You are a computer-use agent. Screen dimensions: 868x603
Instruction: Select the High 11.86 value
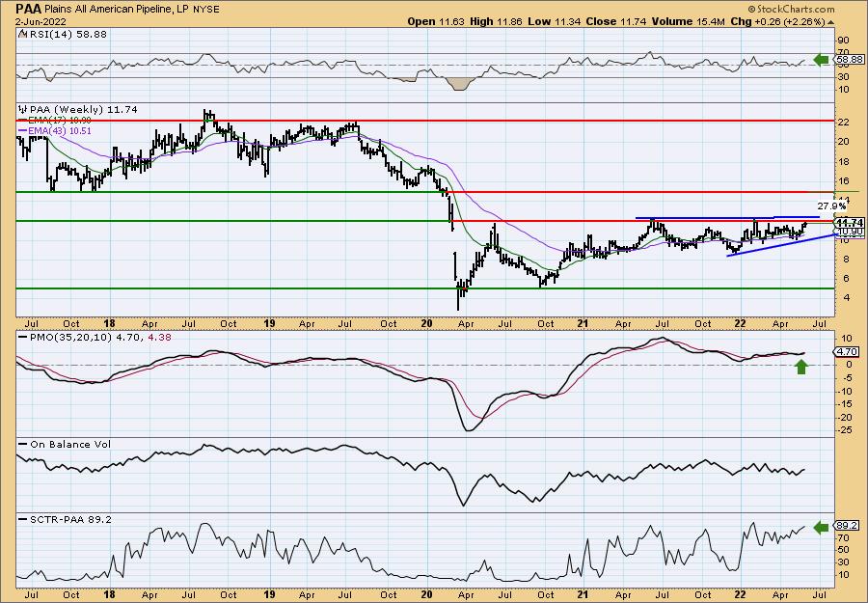coord(497,21)
